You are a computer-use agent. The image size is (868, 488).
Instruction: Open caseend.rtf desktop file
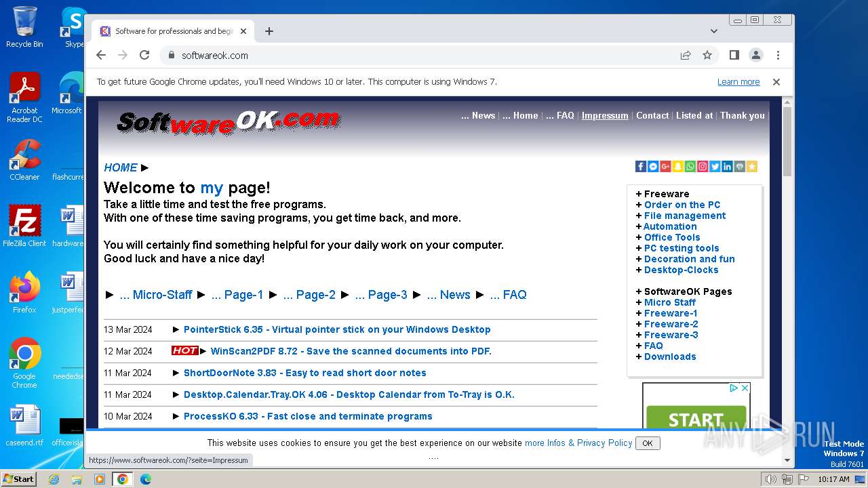pyautogui.click(x=24, y=426)
